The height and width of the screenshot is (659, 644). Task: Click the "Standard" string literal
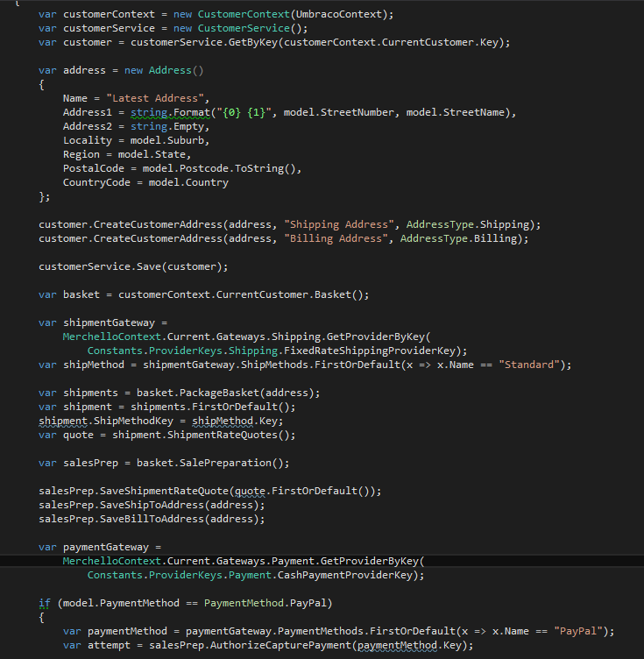click(x=533, y=365)
